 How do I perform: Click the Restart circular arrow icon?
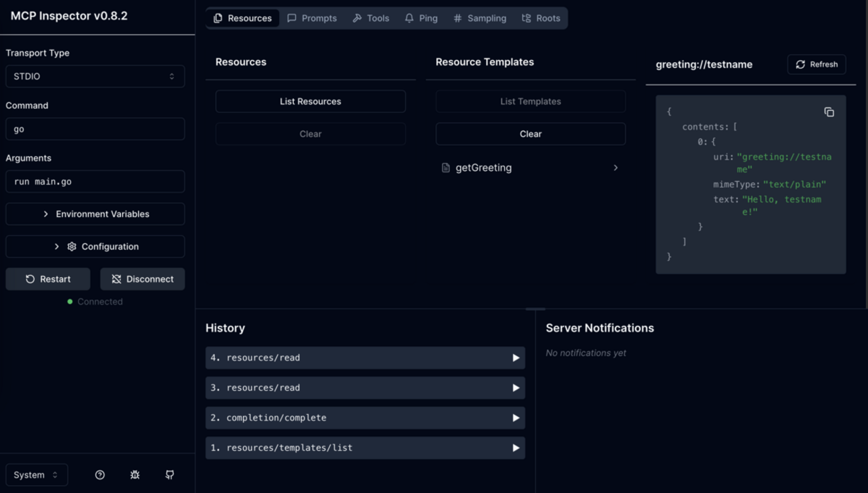click(30, 279)
